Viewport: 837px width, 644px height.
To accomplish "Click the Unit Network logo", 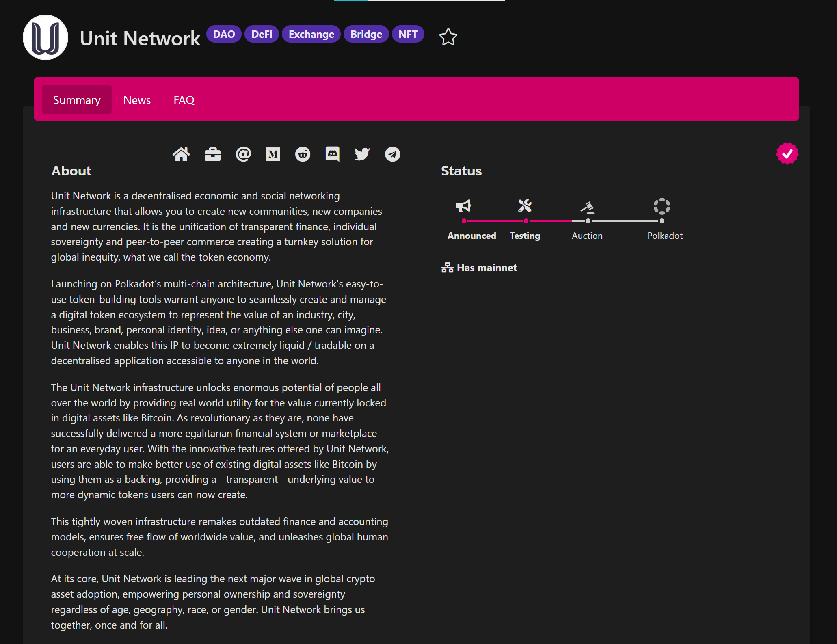I will pos(45,37).
